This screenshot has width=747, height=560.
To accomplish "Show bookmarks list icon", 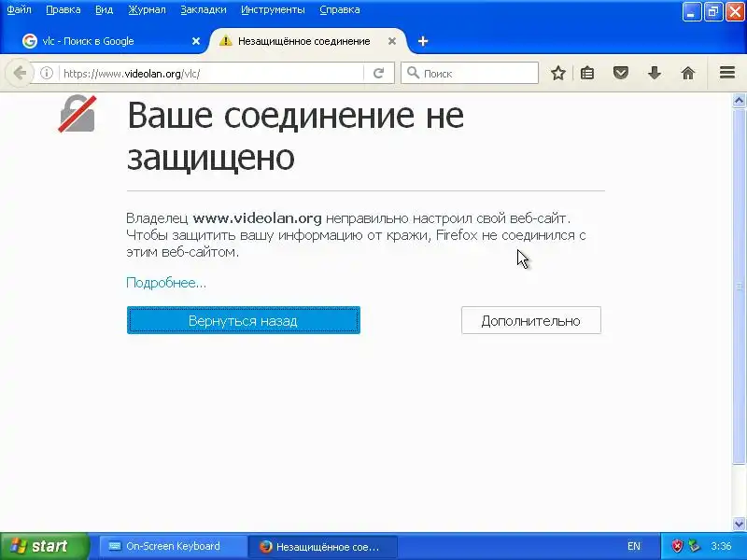I will tap(587, 74).
